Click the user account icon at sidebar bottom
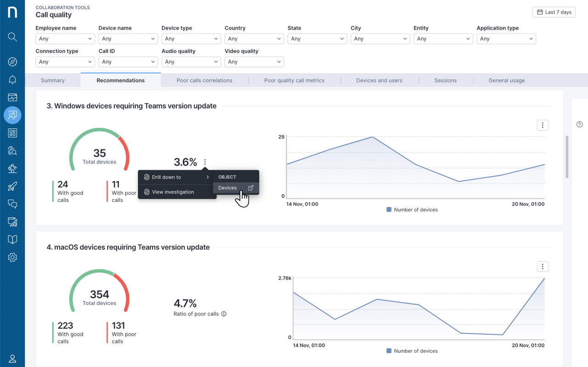 (x=12, y=358)
